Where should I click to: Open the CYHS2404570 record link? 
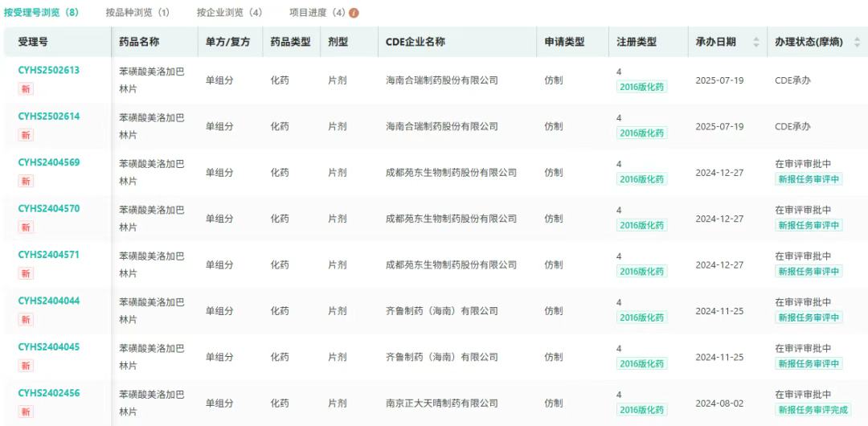coord(49,209)
